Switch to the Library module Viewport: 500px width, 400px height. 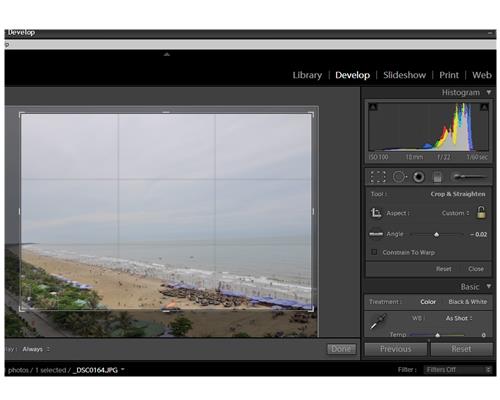click(307, 75)
